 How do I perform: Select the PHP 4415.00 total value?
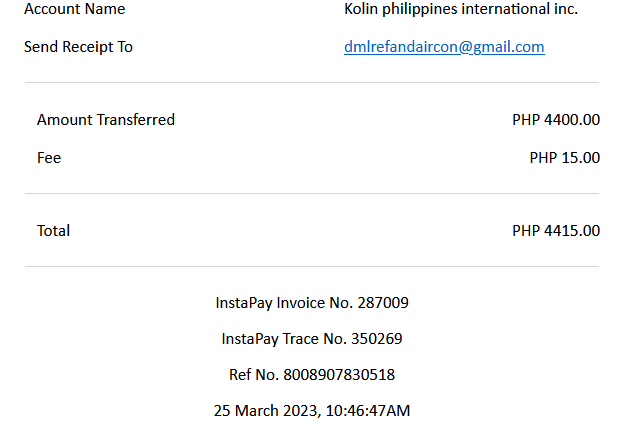(x=556, y=231)
